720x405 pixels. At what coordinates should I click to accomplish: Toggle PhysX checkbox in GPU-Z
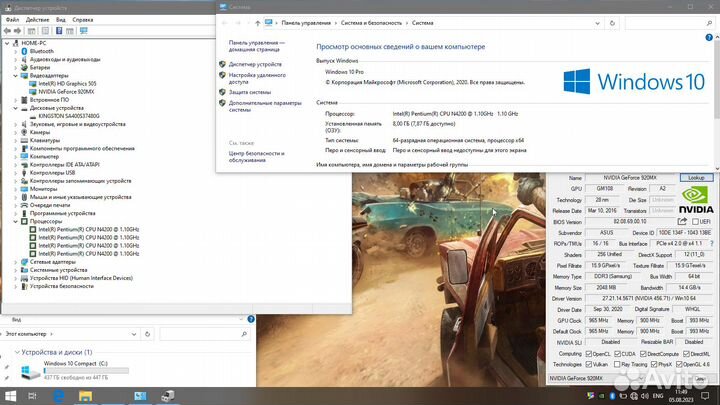pyautogui.click(x=654, y=364)
